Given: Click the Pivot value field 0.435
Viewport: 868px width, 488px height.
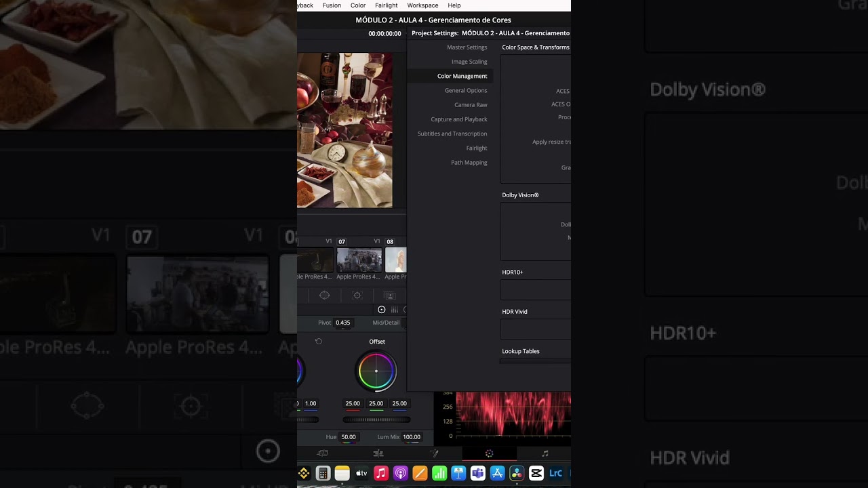Looking at the screenshot, I should pos(343,323).
